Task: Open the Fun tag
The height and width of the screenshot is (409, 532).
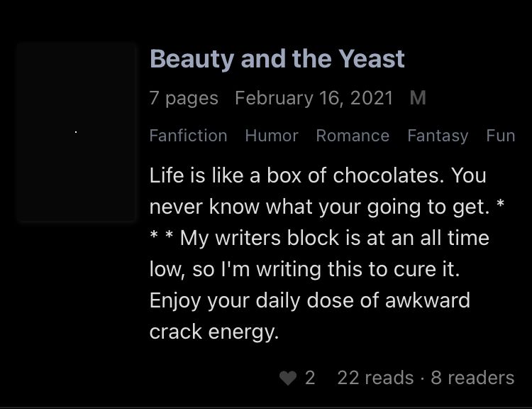Action: coord(501,136)
